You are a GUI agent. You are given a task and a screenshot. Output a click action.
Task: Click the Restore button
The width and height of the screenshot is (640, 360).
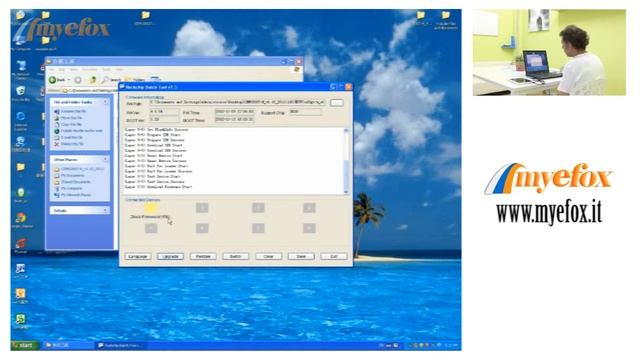point(203,256)
